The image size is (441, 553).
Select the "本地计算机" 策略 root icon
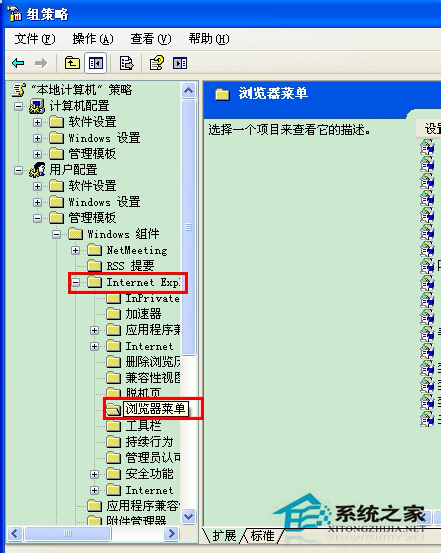(x=19, y=90)
